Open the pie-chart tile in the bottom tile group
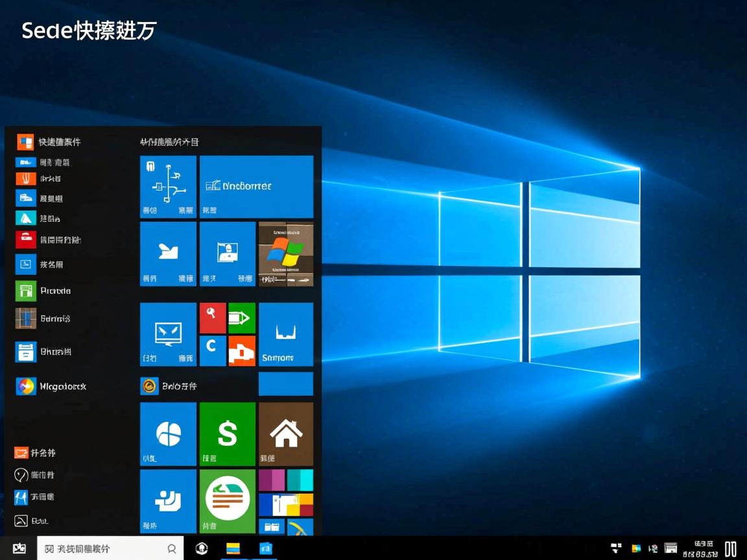Viewport: 747px width, 560px height. [168, 434]
